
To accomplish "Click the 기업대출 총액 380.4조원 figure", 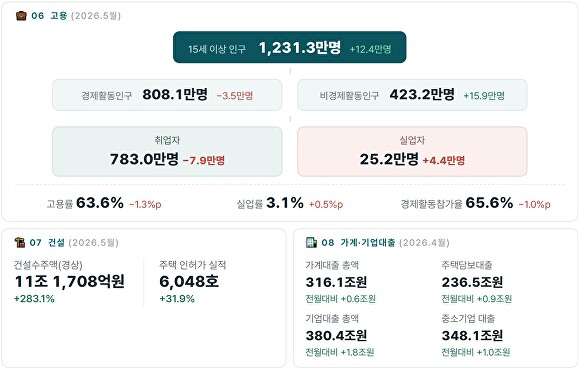I will 336,336.
